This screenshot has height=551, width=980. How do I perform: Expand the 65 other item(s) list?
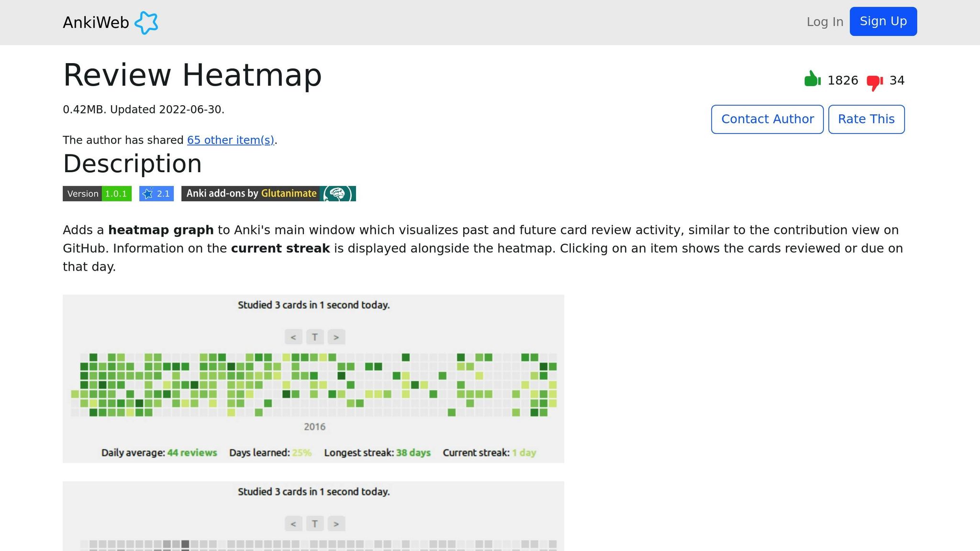click(x=231, y=140)
